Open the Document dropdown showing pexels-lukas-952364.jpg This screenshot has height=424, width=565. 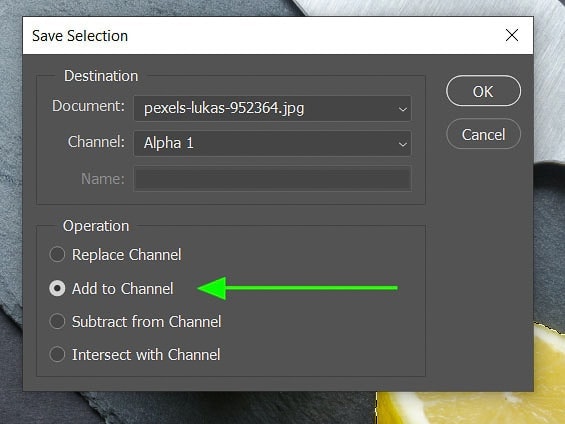[x=272, y=108]
